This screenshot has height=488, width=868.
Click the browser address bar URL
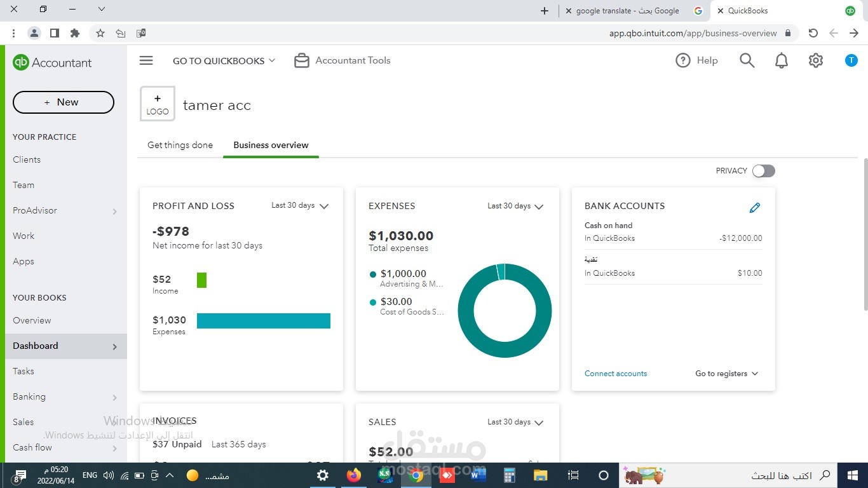tap(693, 33)
